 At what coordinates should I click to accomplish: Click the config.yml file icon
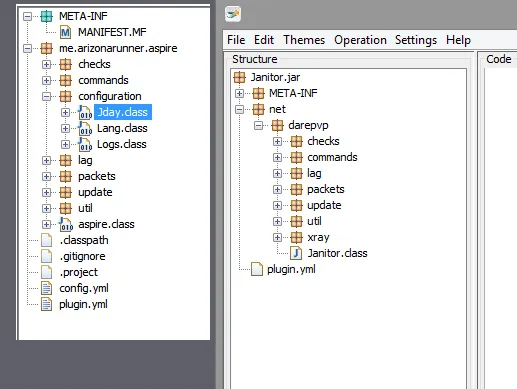(x=46, y=288)
